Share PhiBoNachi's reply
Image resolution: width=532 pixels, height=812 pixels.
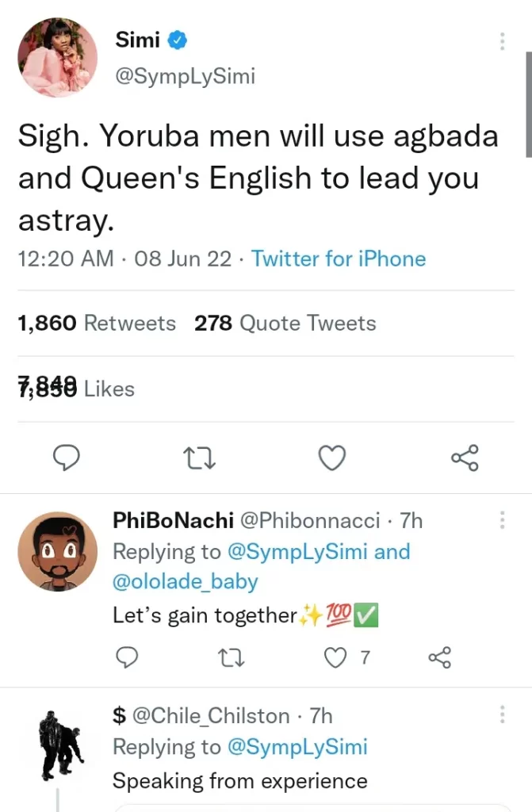coord(439,657)
